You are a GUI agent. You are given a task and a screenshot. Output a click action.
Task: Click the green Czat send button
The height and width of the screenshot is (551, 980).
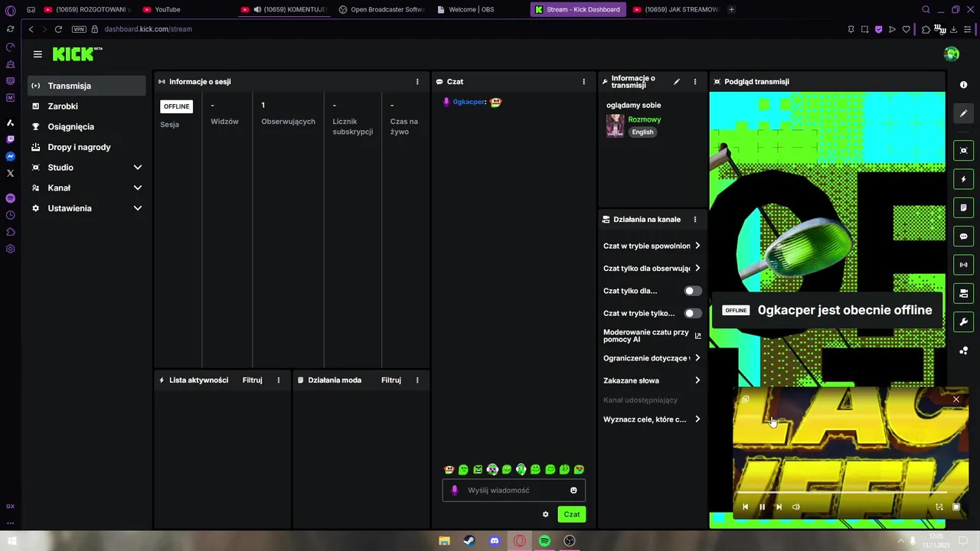[x=572, y=514]
